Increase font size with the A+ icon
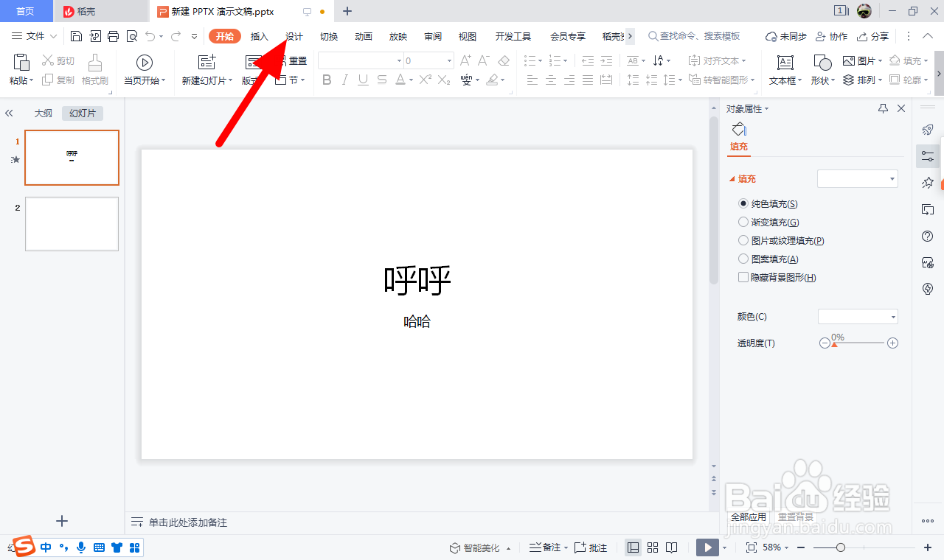 pyautogui.click(x=465, y=60)
